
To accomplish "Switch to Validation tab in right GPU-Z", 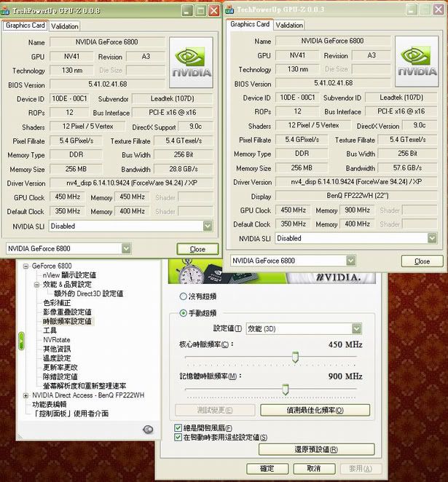I will (x=289, y=25).
